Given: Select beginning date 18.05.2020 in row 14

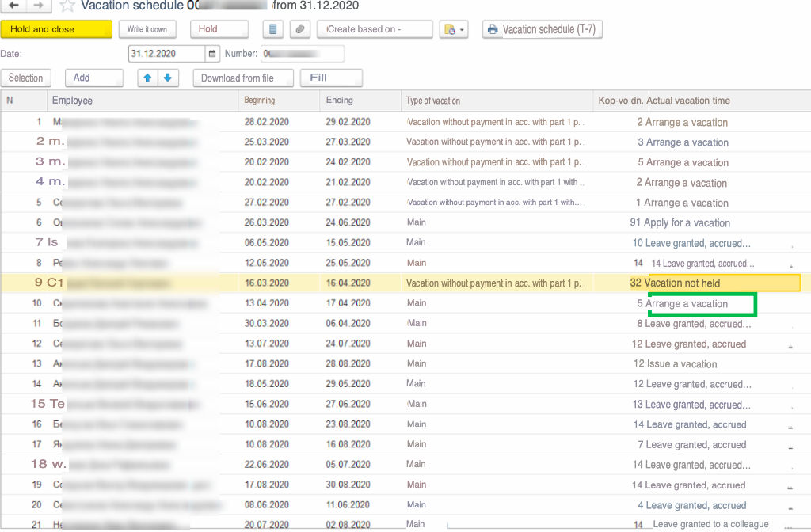Looking at the screenshot, I should point(267,384).
